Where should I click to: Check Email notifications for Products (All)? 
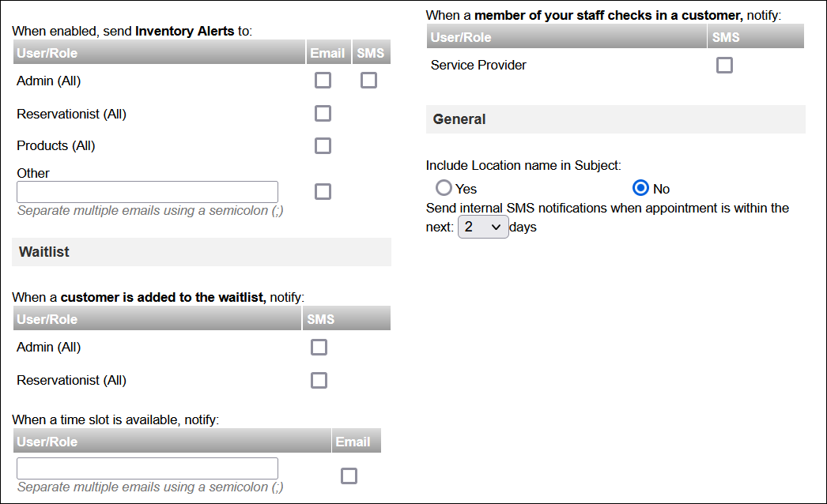pyautogui.click(x=323, y=145)
